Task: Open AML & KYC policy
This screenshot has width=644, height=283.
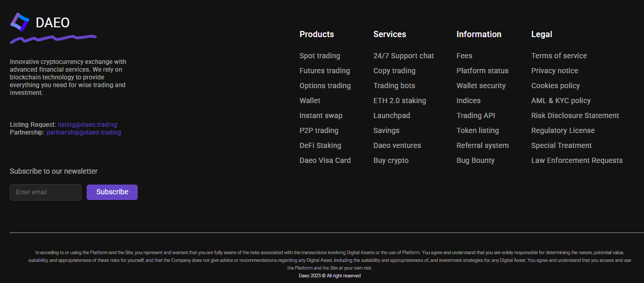Action: pyautogui.click(x=560, y=101)
